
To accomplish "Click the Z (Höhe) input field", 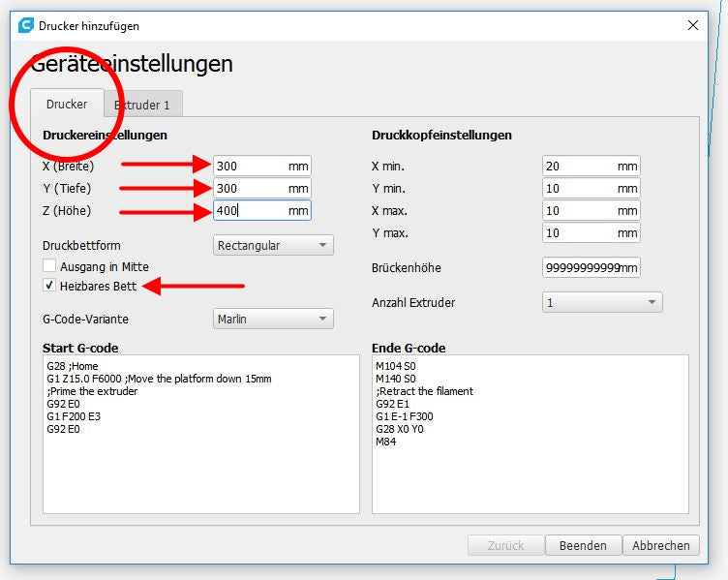I will click(261, 210).
